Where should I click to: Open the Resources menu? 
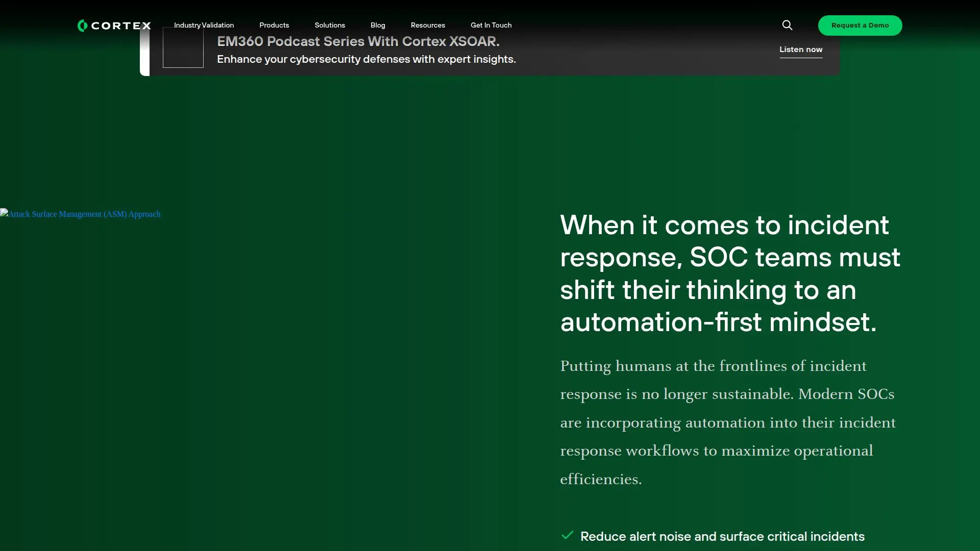click(428, 25)
